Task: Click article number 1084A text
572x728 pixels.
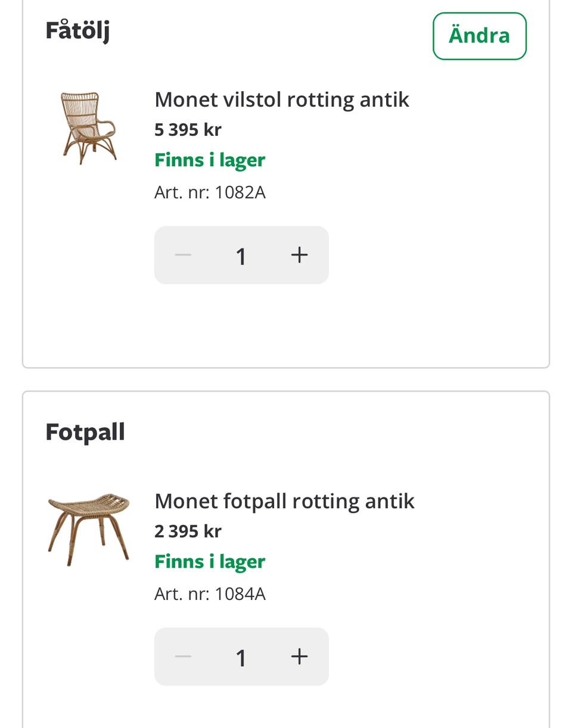Action: (x=210, y=594)
